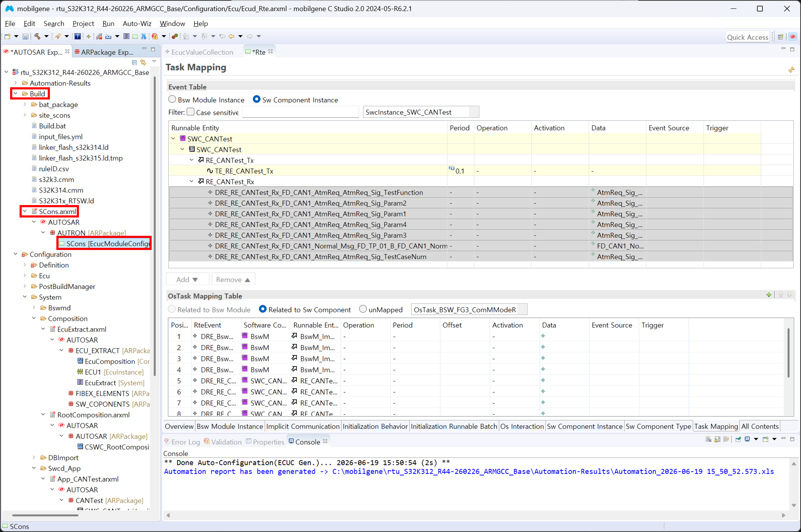Click the Task Mapping refresh icon

click(x=791, y=70)
